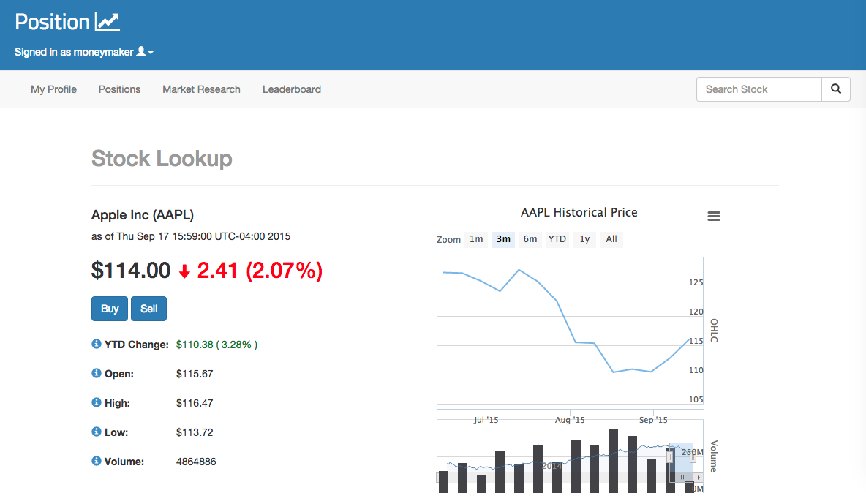866x504 pixels.
Task: Click the Position brand name link
Action: click(x=52, y=21)
